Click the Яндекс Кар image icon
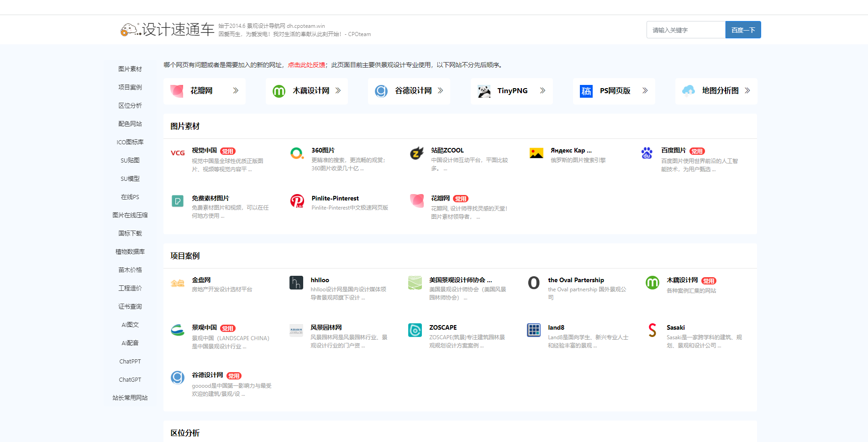The width and height of the screenshot is (868, 442). pyautogui.click(x=536, y=153)
